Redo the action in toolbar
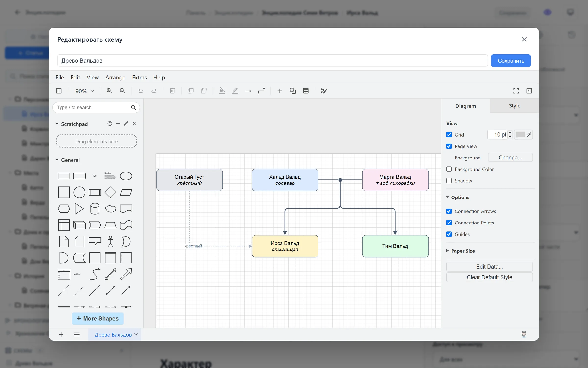Viewport: 588px width, 368px height. [154, 91]
